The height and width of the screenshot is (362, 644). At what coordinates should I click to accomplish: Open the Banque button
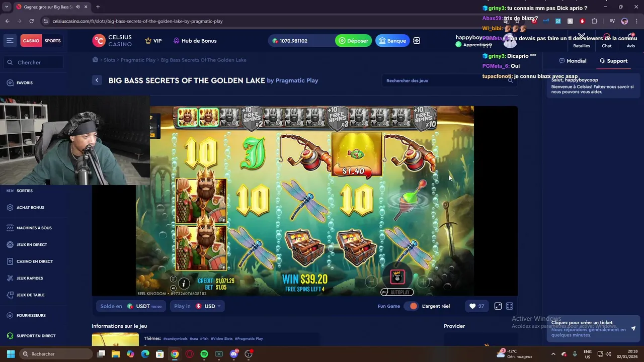(392, 41)
